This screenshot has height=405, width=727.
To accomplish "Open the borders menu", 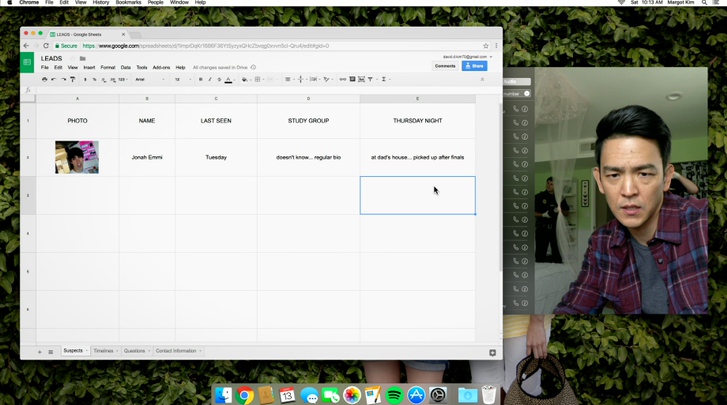I will click(258, 79).
